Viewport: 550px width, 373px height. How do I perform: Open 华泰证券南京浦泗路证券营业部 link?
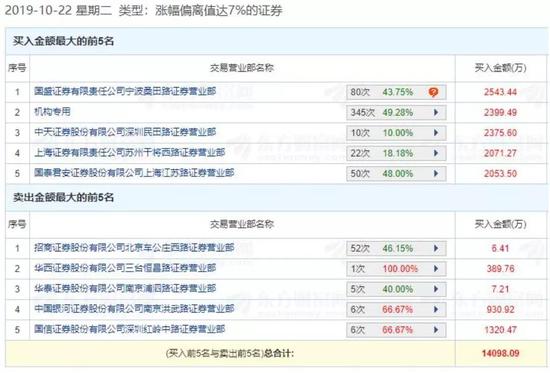(125, 288)
